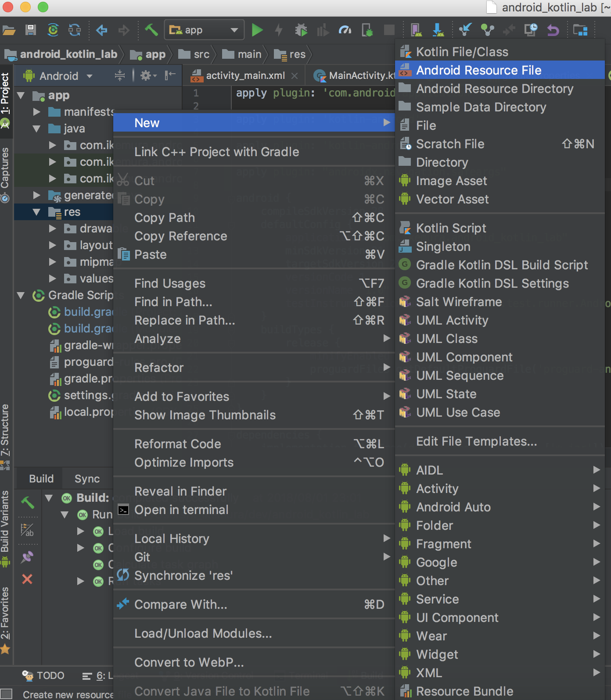Viewport: 611px width, 700px height.
Task: Click the pin icon in Build panel
Action: coord(27,557)
